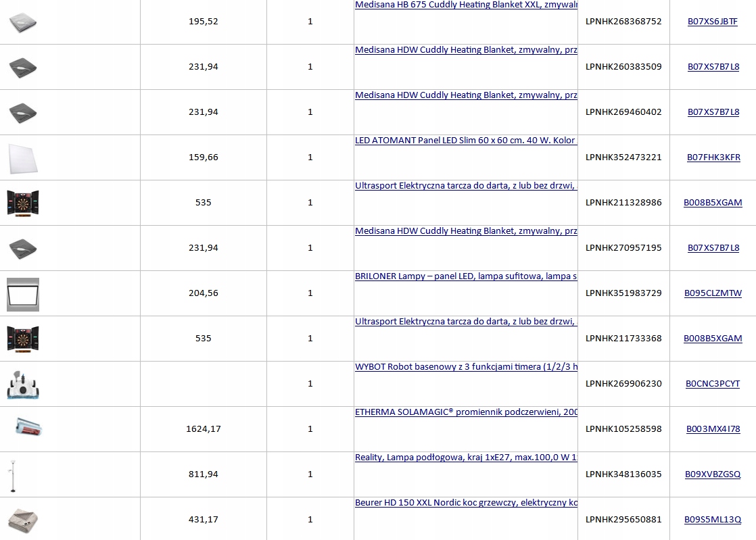Open the LED ATOMANT Panel LED Slim link
The image size is (756, 540).
(x=465, y=141)
